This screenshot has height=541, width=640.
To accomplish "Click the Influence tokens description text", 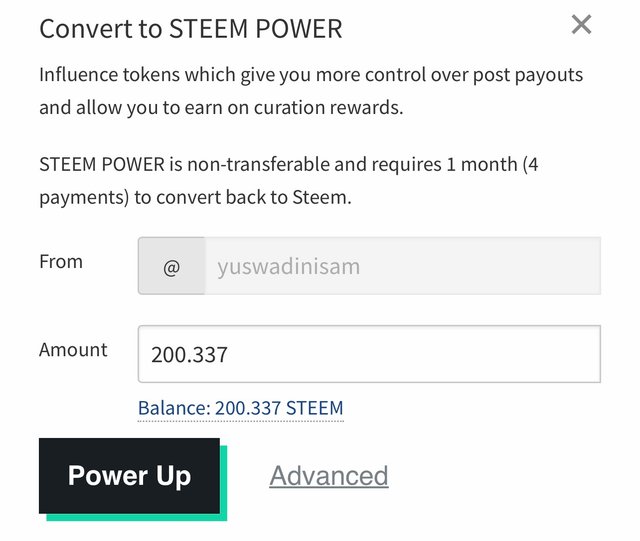I will [310, 76].
